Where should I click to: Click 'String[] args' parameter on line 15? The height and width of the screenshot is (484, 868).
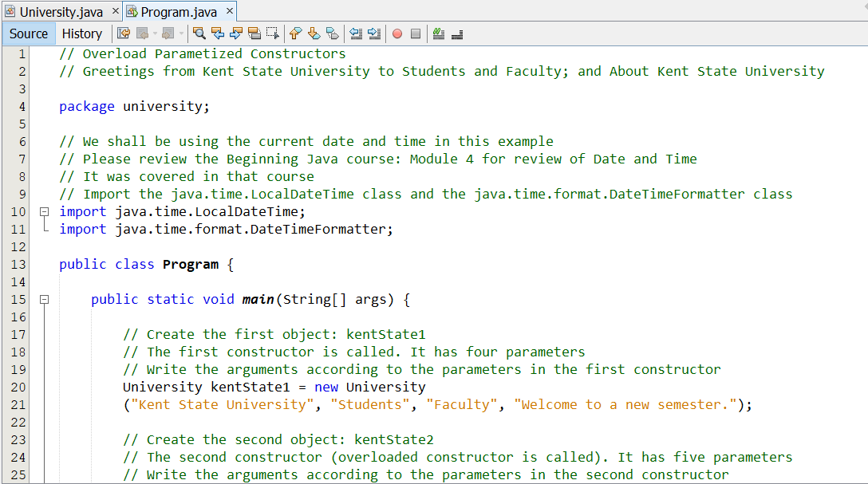(x=335, y=299)
